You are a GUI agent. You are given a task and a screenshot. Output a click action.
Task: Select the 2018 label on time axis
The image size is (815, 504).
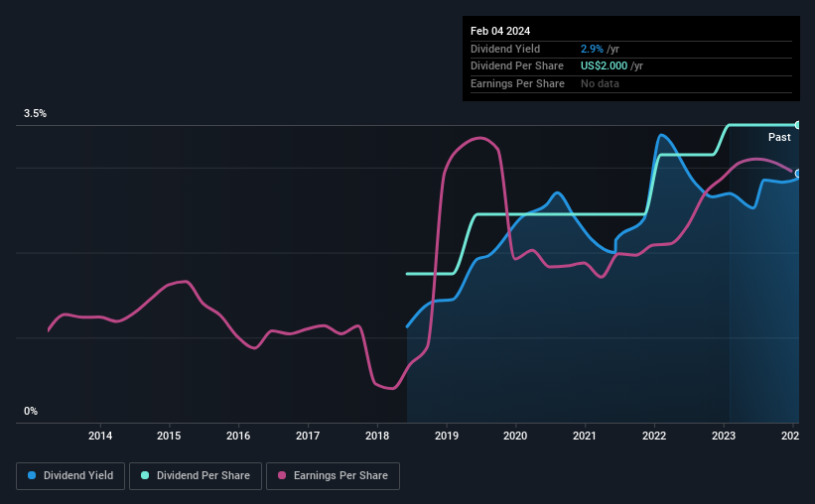(x=377, y=436)
